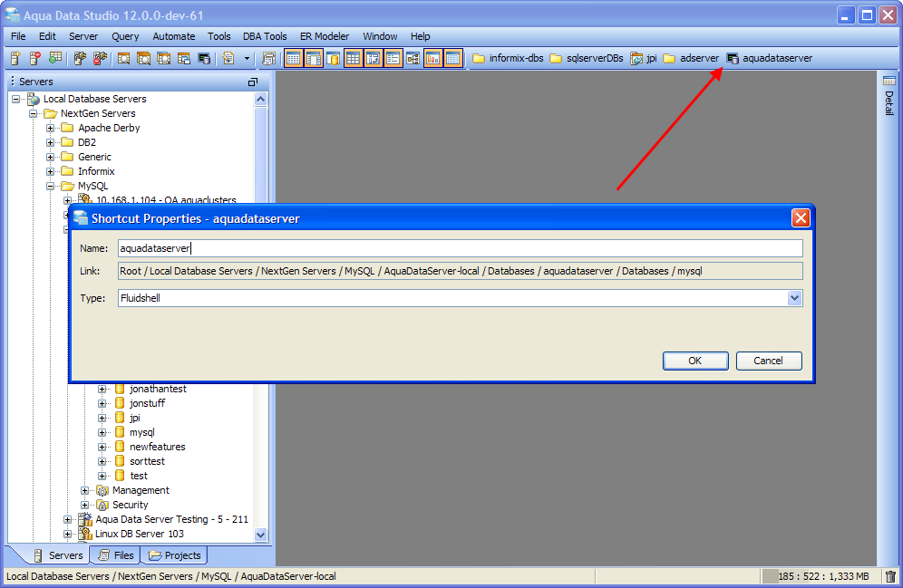Launch the aquadataserver shortcut in the toolbar
Screen dimensions: 903x588
770,58
